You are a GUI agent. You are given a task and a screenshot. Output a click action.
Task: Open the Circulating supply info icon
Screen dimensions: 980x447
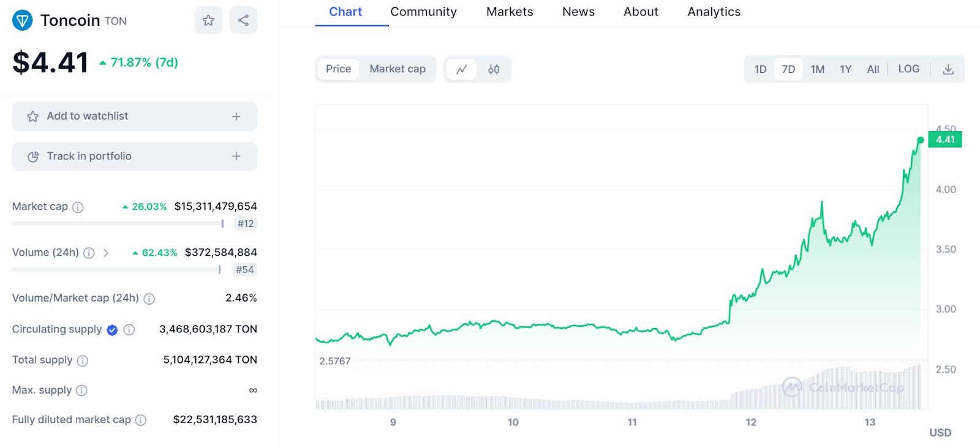(129, 330)
